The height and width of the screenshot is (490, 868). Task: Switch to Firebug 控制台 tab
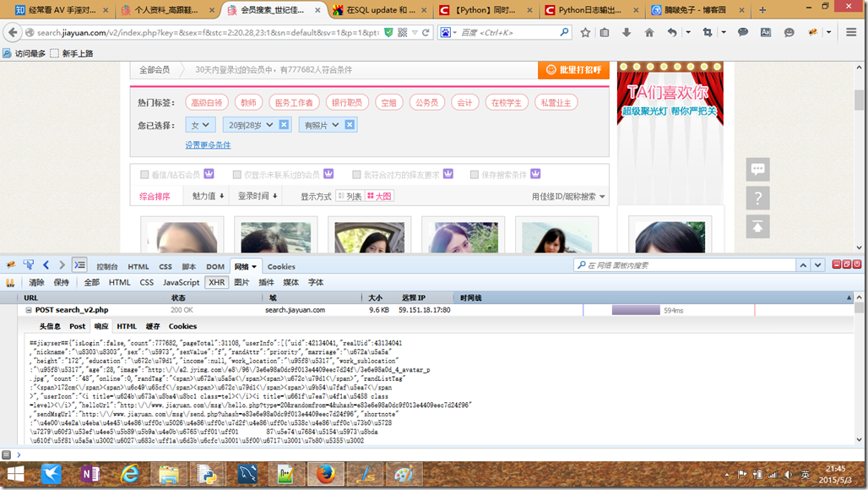click(x=107, y=267)
